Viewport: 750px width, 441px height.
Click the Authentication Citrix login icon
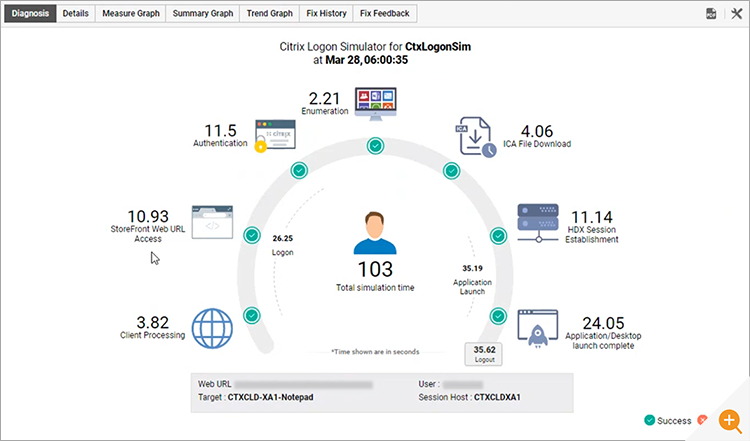(x=275, y=136)
